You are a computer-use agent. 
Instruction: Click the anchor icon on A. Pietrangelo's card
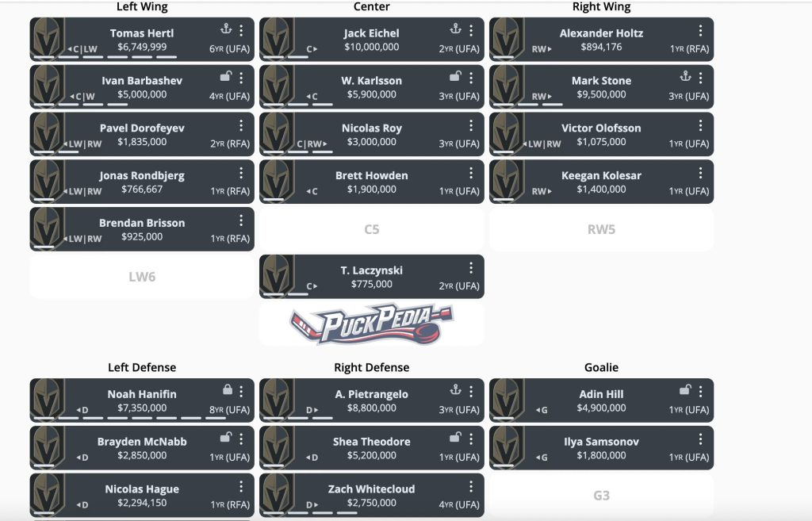(x=455, y=390)
